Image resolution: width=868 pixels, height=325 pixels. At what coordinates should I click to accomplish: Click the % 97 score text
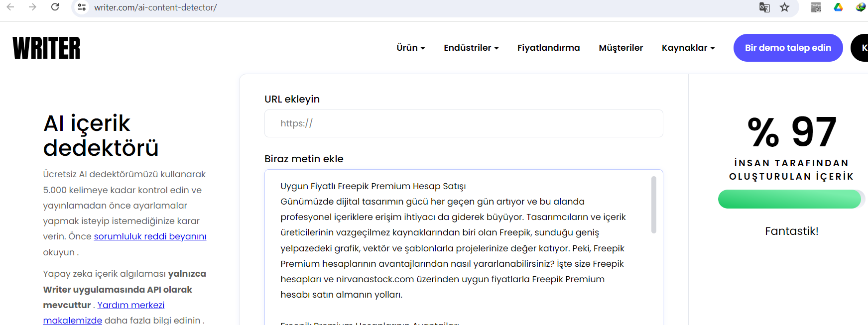[x=791, y=132]
